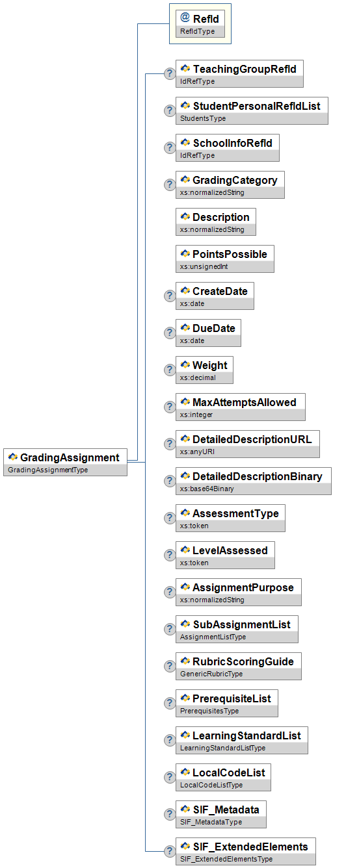This screenshot has height=868, width=346.
Task: Open the Description element node
Action: coord(216,222)
